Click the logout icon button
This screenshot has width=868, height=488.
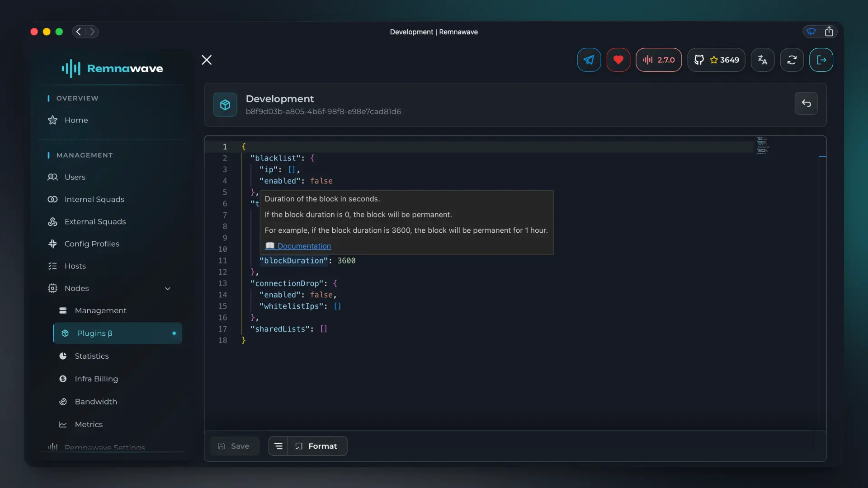point(821,60)
